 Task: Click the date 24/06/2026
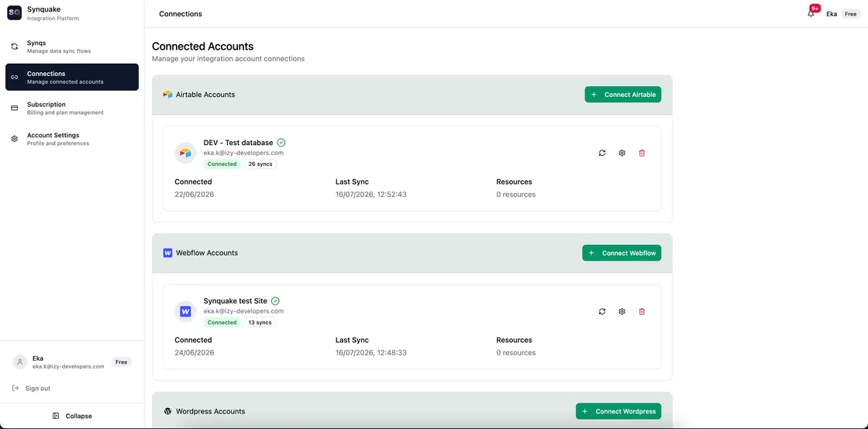pos(195,352)
